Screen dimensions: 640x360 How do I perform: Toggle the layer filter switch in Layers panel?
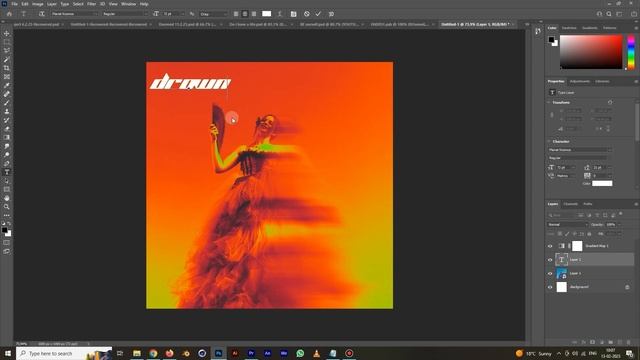click(x=621, y=213)
